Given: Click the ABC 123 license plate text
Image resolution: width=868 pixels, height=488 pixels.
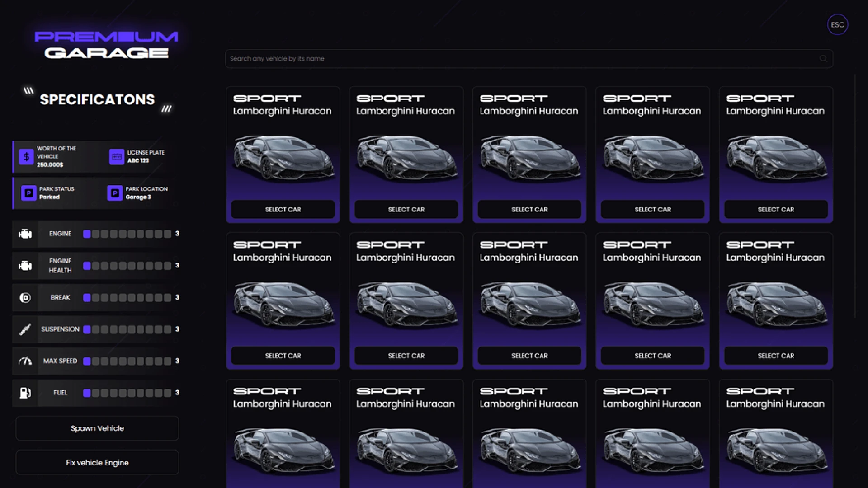Looking at the screenshot, I should coord(138,161).
